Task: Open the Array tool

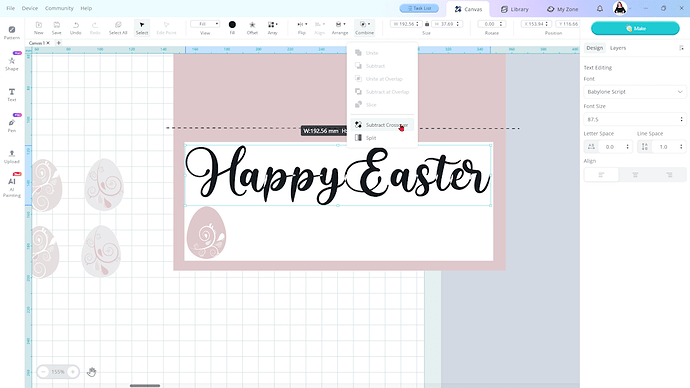Action: (x=272, y=28)
